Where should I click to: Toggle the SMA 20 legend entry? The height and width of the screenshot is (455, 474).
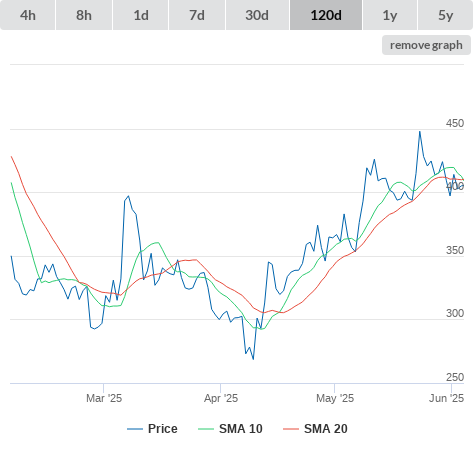(x=315, y=429)
